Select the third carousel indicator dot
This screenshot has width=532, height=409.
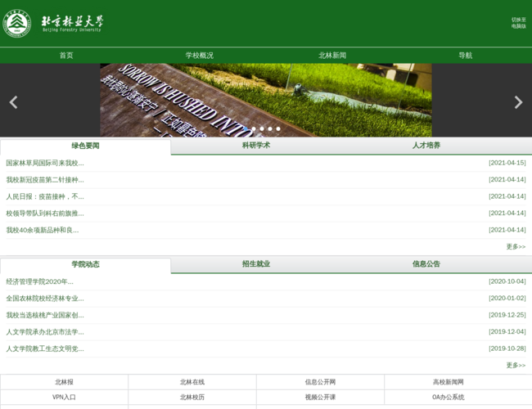coord(262,129)
